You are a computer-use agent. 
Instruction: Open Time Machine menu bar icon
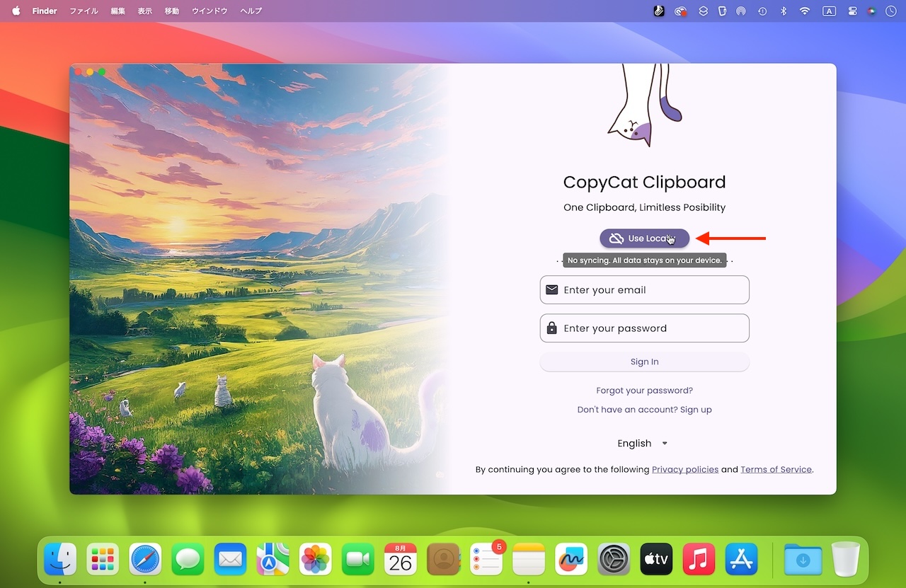[762, 11]
